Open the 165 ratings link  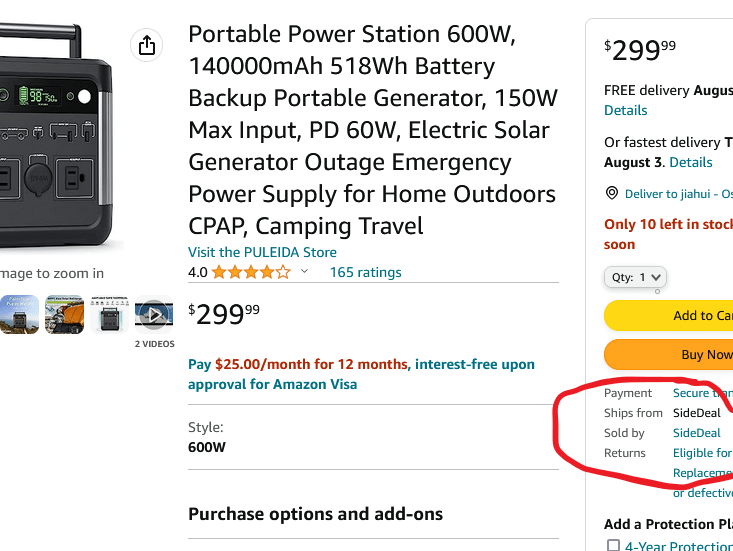tap(365, 272)
